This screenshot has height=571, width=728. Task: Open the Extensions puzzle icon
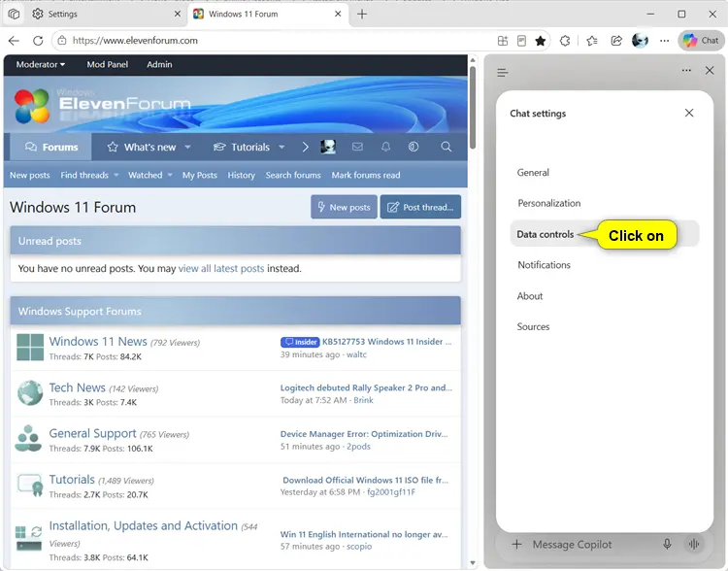(x=565, y=41)
